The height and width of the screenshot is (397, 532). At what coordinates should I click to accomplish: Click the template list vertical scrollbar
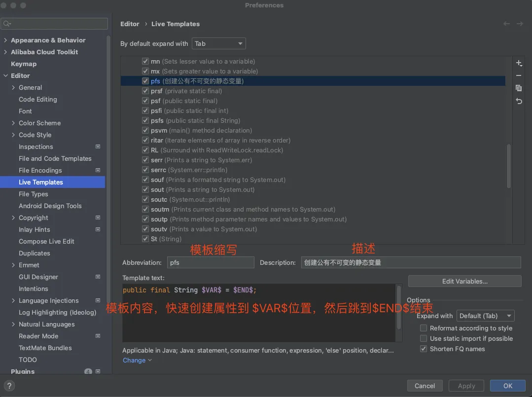point(508,165)
